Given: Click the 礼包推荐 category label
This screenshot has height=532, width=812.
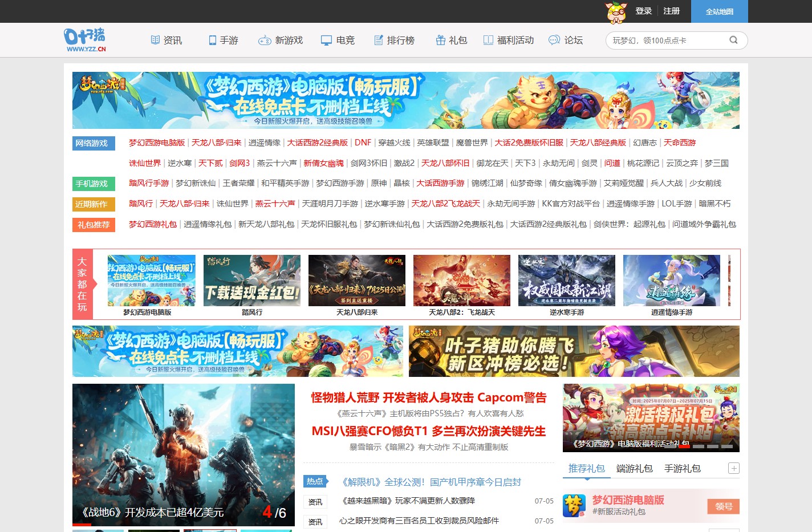Looking at the screenshot, I should 94,225.
